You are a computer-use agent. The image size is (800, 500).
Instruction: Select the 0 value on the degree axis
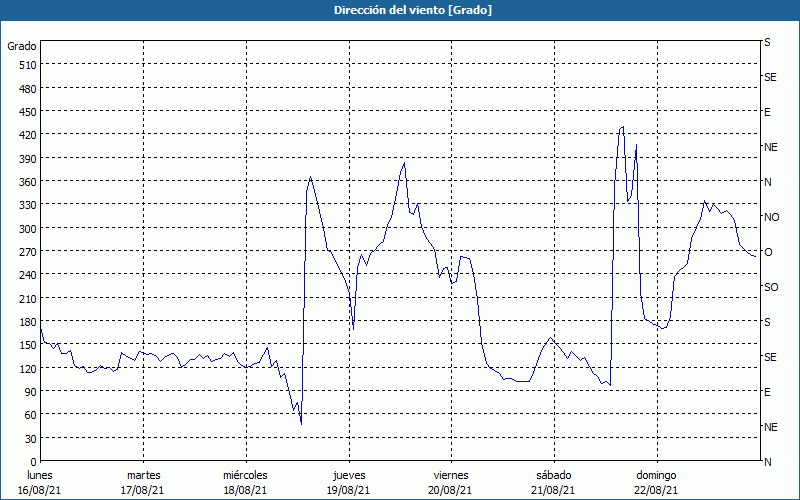point(34,462)
